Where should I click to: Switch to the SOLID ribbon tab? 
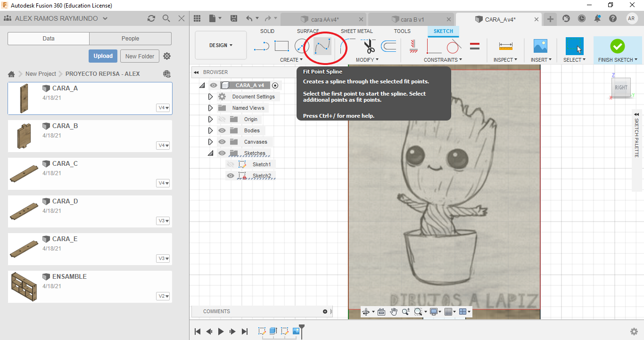pos(267,31)
